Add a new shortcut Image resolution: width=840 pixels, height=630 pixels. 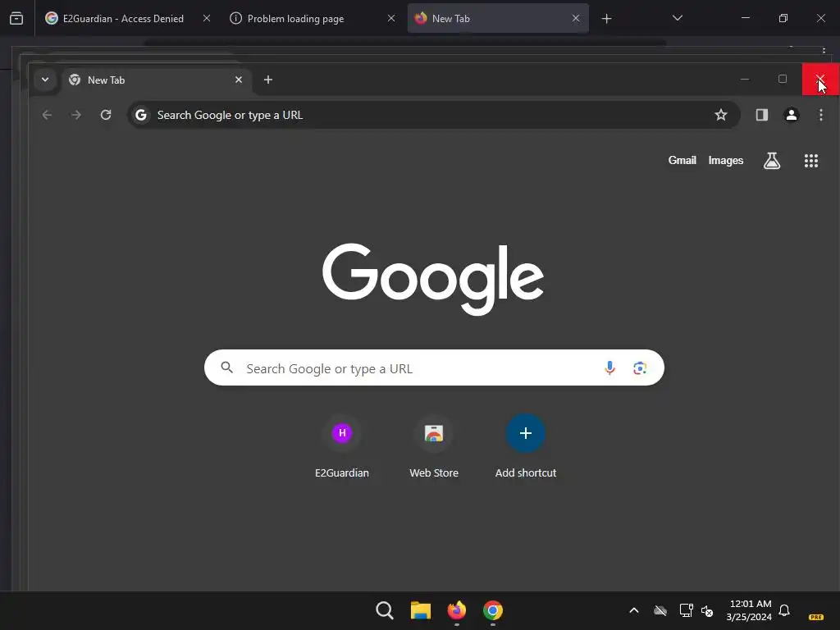[526, 447]
